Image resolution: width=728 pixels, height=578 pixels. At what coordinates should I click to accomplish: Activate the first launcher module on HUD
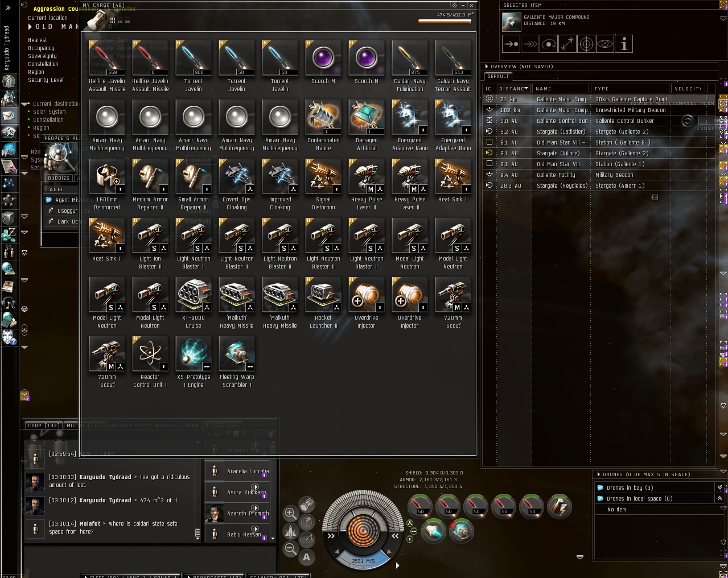point(421,506)
